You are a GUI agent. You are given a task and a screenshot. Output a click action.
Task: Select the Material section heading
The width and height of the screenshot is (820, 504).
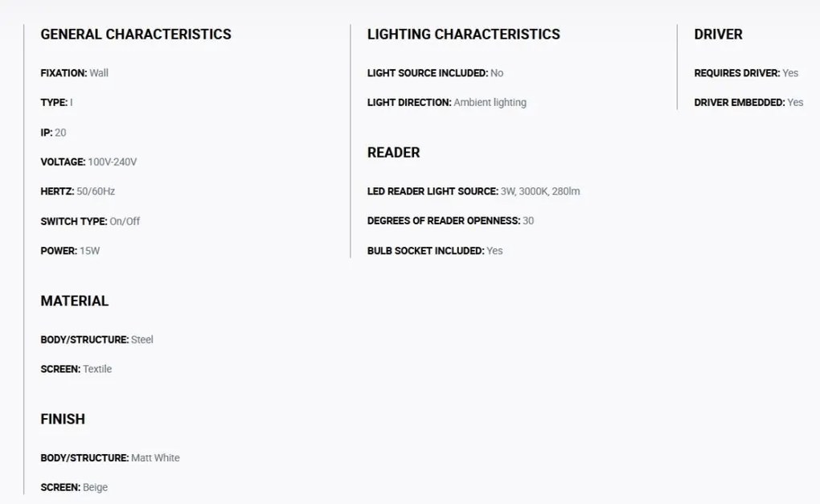point(74,301)
